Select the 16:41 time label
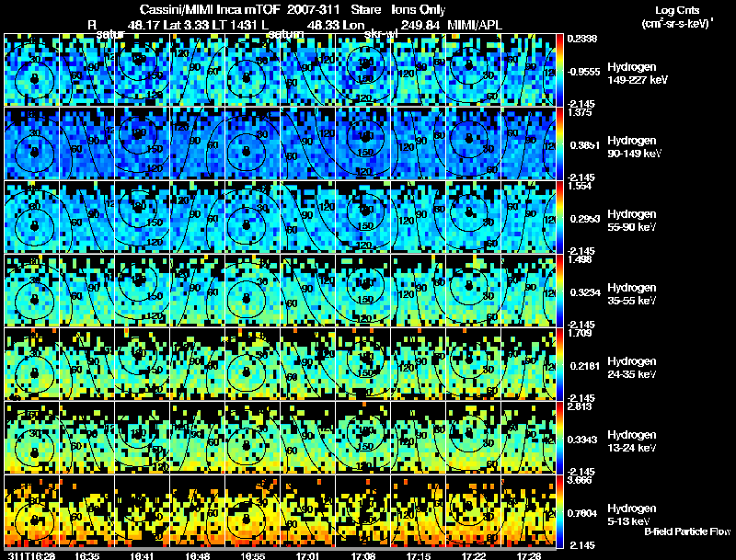This screenshot has width=736, height=560. click(x=142, y=555)
